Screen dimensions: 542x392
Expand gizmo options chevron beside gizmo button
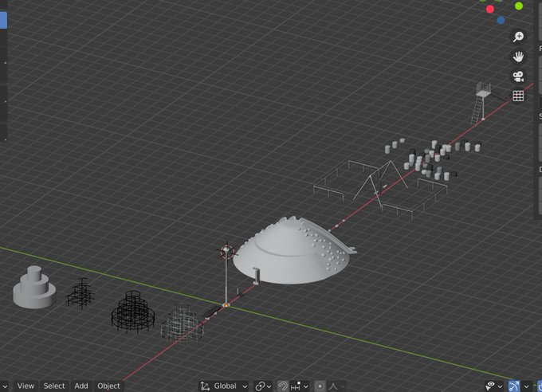(x=526, y=386)
